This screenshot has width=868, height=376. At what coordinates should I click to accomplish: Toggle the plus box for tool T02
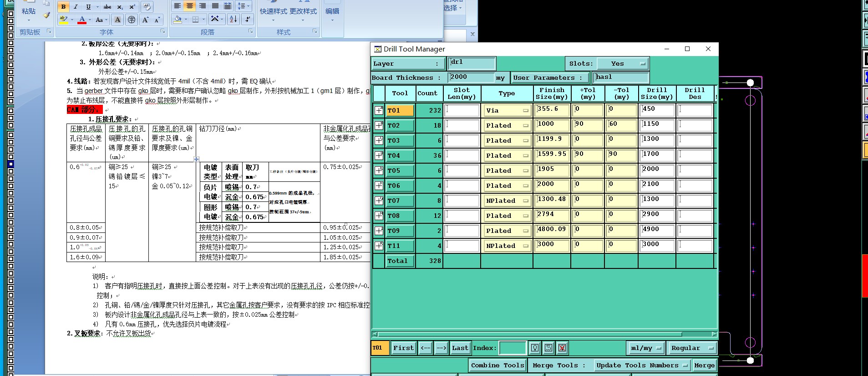(379, 125)
